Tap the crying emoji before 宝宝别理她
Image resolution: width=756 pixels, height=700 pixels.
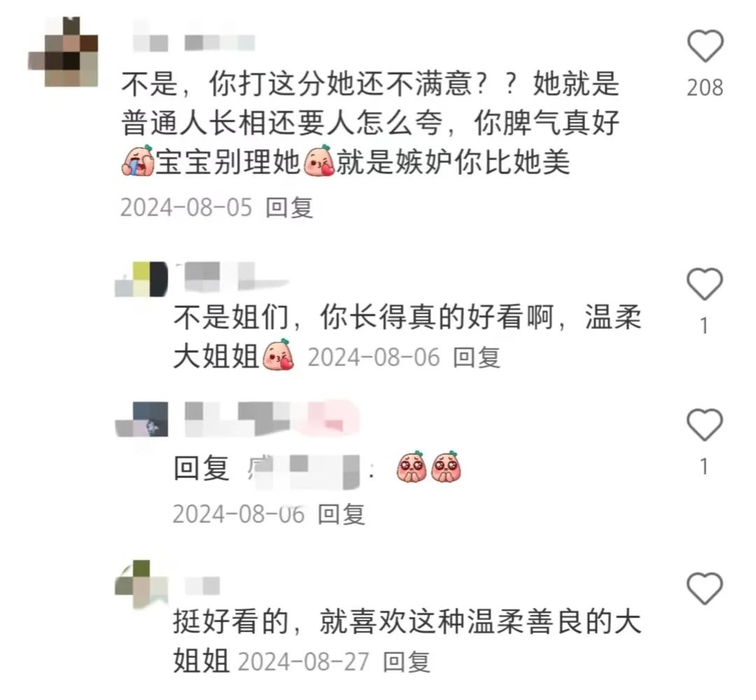(137, 161)
